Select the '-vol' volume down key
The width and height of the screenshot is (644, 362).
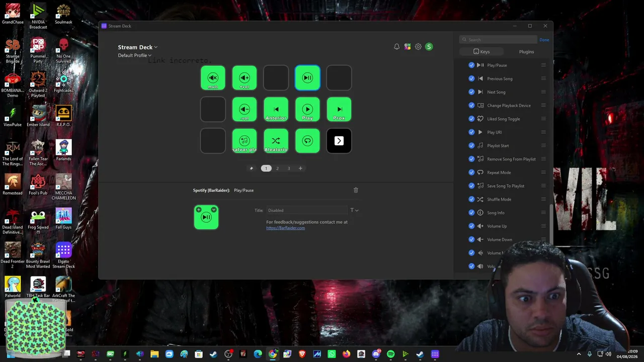[x=245, y=110]
